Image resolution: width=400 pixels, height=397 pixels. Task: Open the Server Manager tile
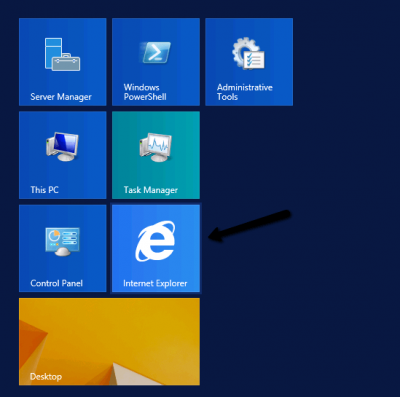[x=63, y=62]
